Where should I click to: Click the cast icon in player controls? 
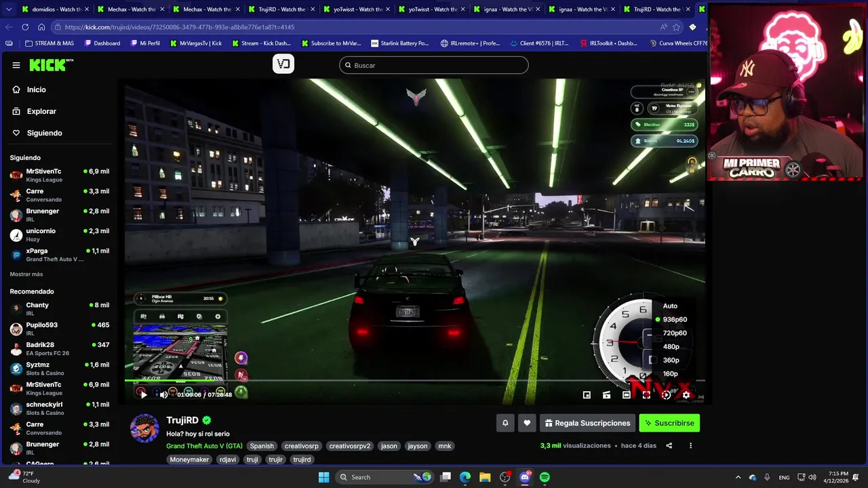[606, 394]
